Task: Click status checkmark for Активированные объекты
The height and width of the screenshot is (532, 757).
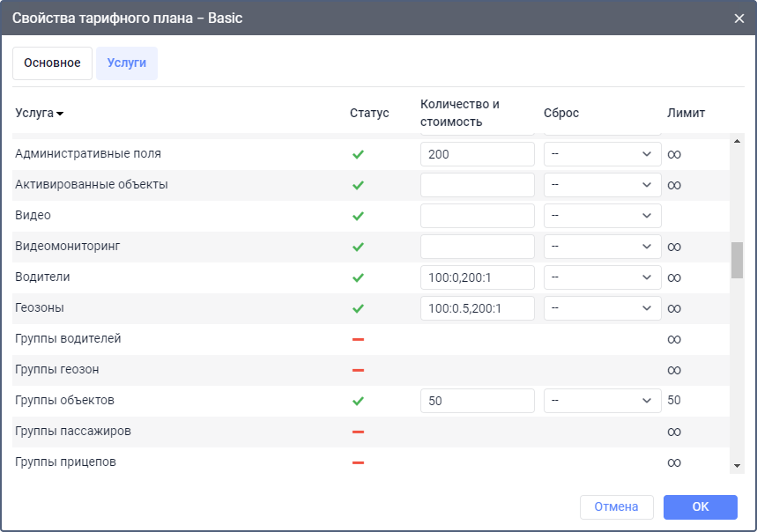Action: (358, 185)
